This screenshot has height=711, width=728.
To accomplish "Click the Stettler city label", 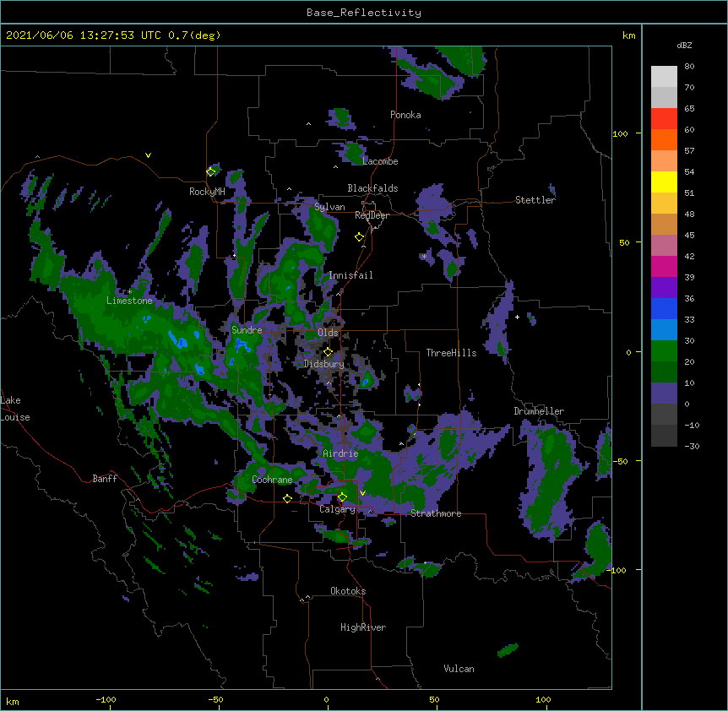I will tap(535, 200).
